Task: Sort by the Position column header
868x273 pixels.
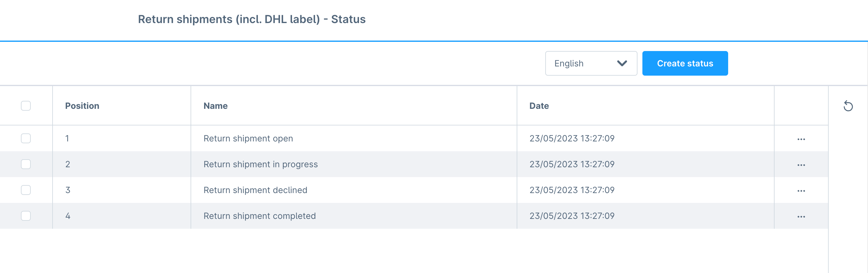Action: [82, 106]
